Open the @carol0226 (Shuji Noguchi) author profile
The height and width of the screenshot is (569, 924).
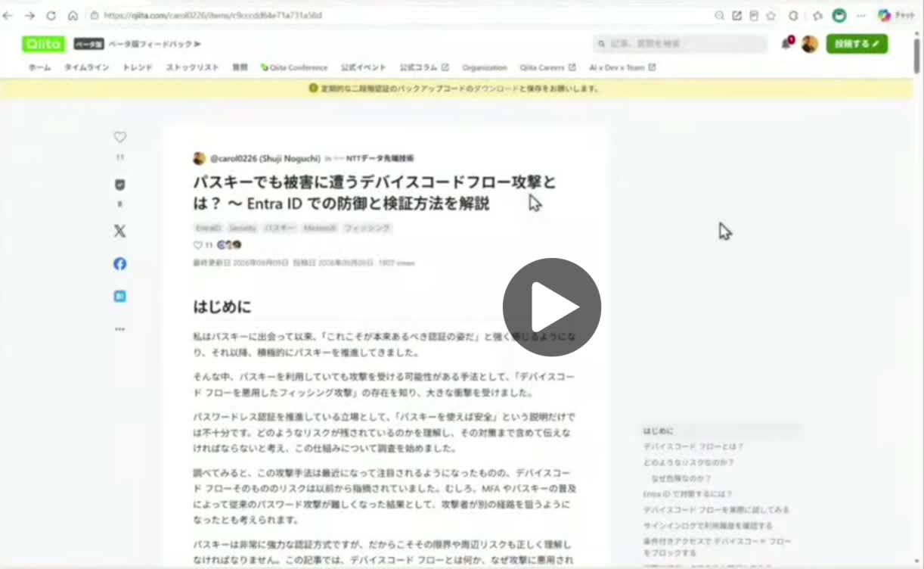265,158
